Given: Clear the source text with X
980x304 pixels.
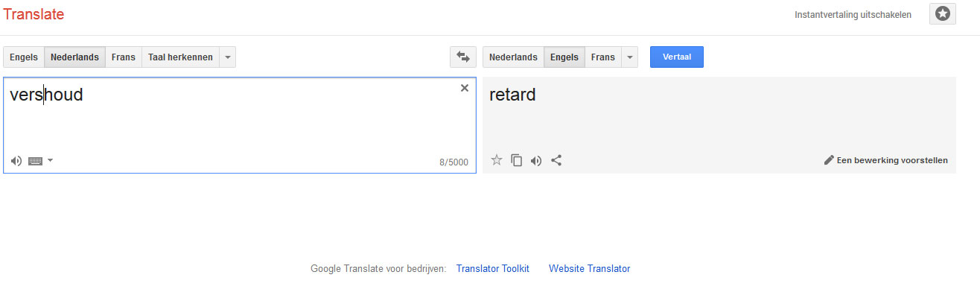Looking at the screenshot, I should pos(465,88).
